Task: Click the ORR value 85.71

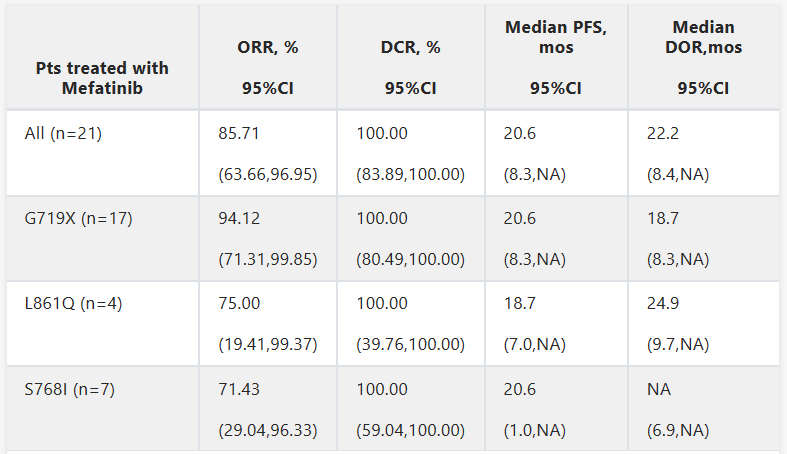Action: 239,133
